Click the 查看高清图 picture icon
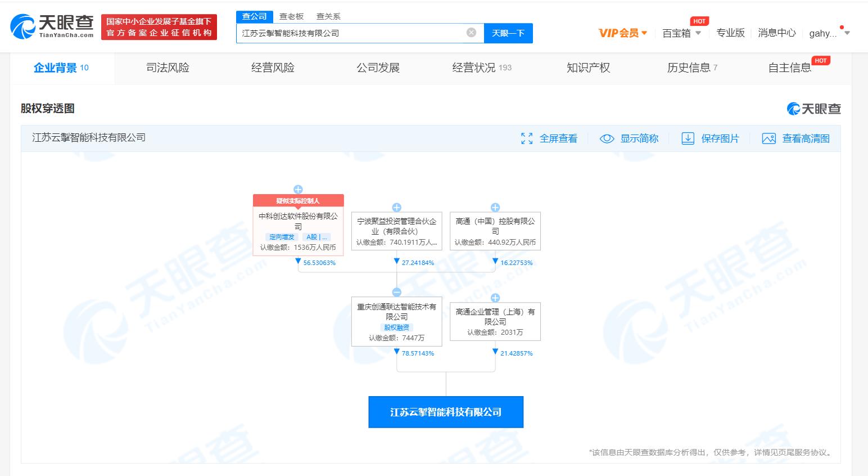 (x=768, y=138)
